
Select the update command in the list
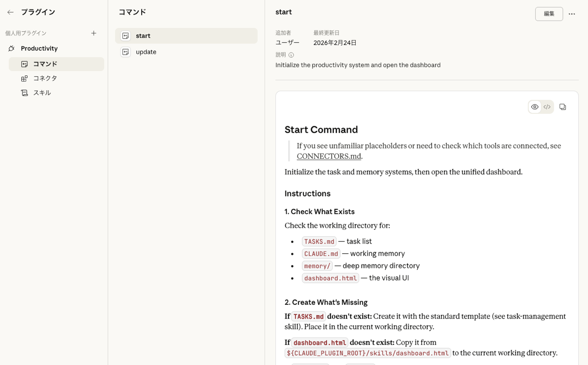[186, 52]
